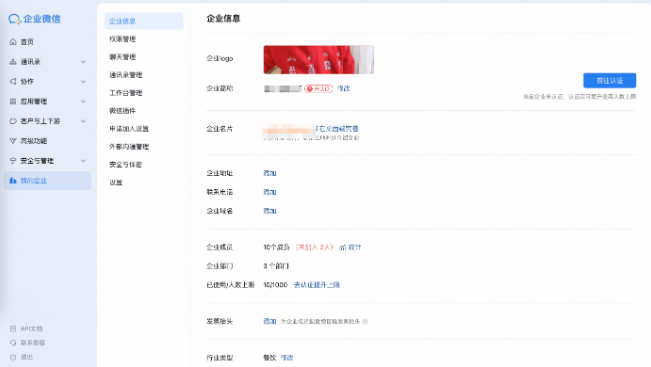This screenshot has height=367, width=651.
Task: Expand the 应用管理 chevron
Action: point(83,101)
